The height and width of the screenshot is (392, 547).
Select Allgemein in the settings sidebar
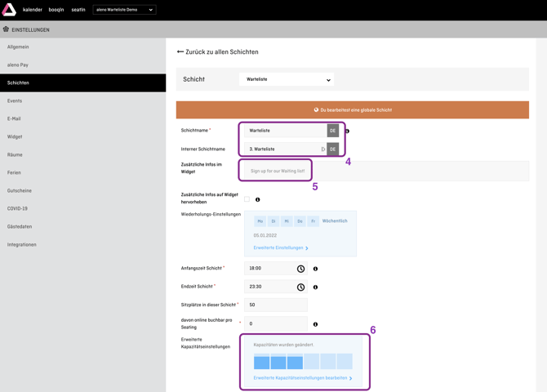82,47
